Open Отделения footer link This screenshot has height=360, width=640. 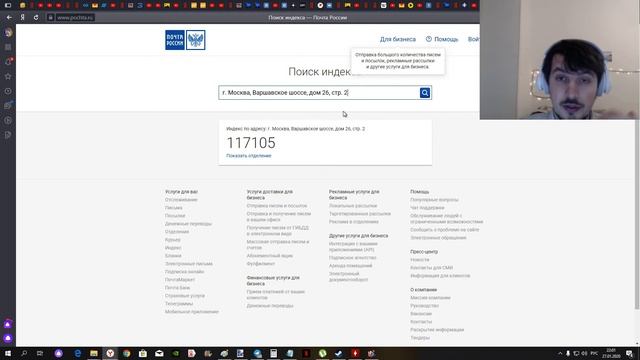tap(177, 231)
